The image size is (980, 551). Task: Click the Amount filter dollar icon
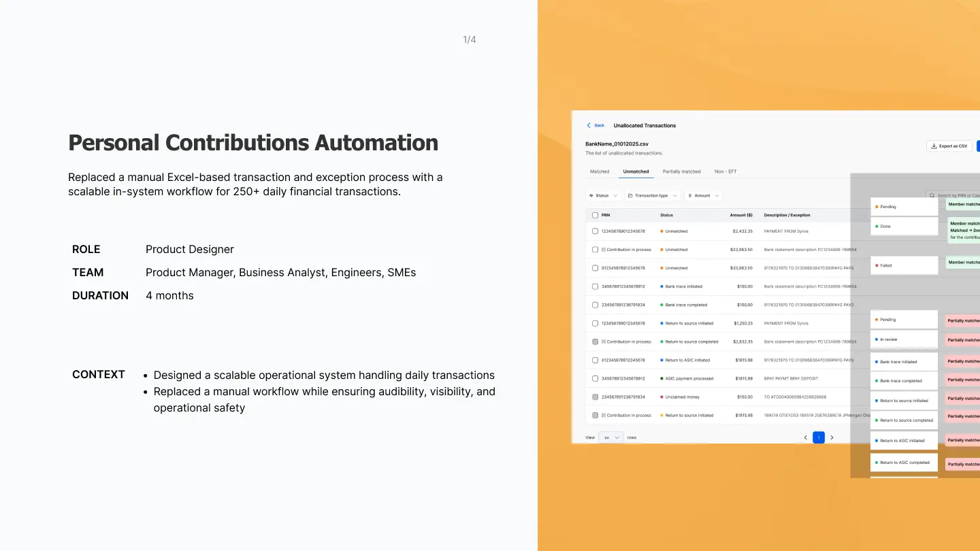690,195
